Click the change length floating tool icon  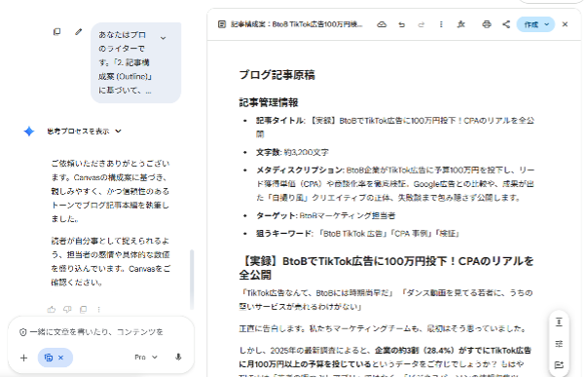point(559,322)
